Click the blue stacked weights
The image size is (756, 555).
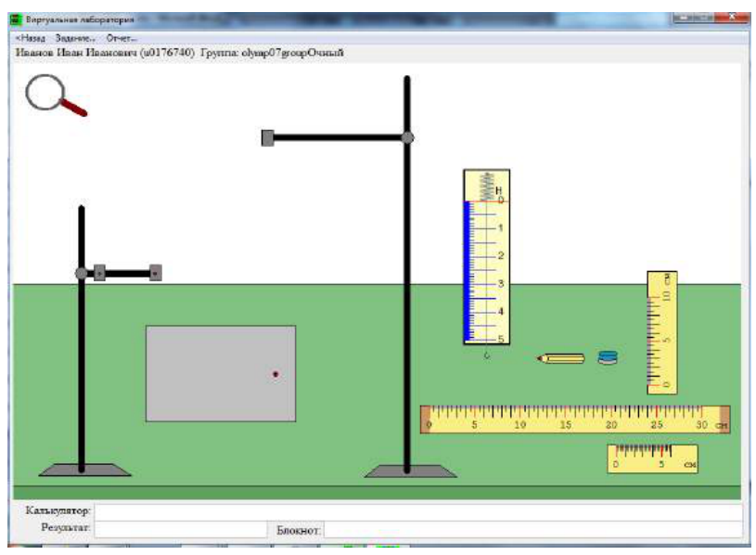(x=608, y=358)
